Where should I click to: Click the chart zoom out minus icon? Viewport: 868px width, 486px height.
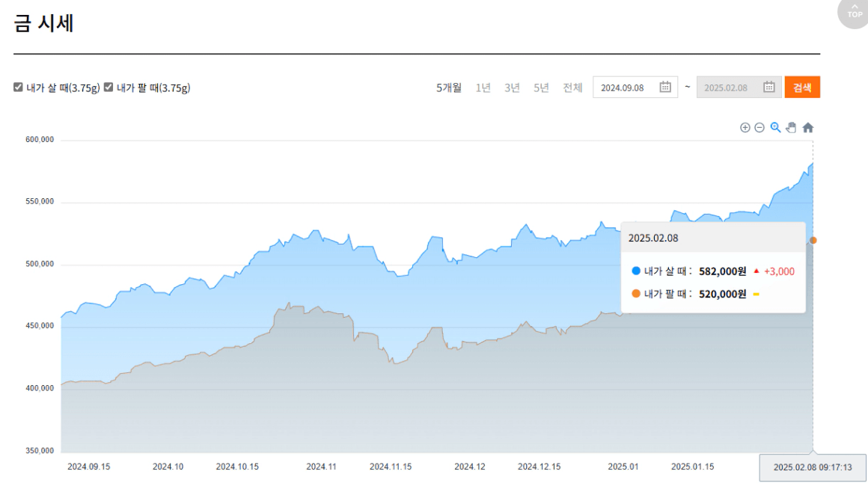pos(759,128)
